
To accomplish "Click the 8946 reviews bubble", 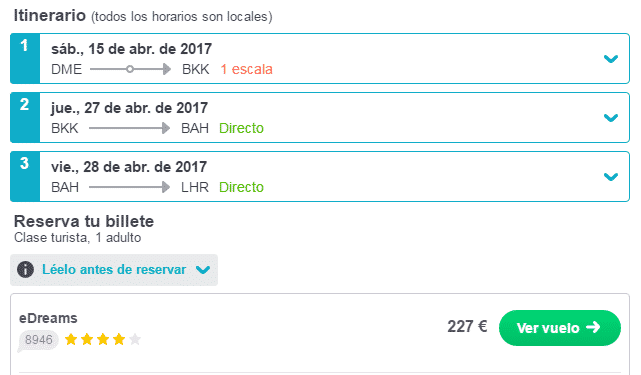I will pyautogui.click(x=38, y=340).
